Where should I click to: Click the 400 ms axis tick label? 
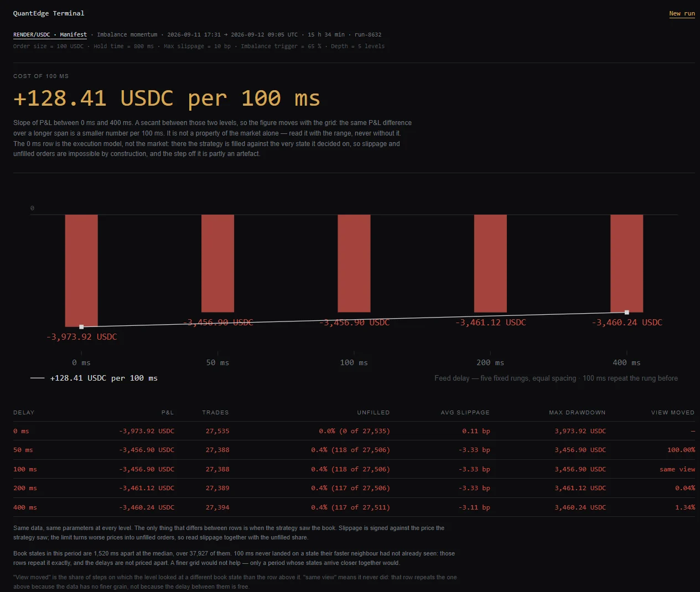627,362
